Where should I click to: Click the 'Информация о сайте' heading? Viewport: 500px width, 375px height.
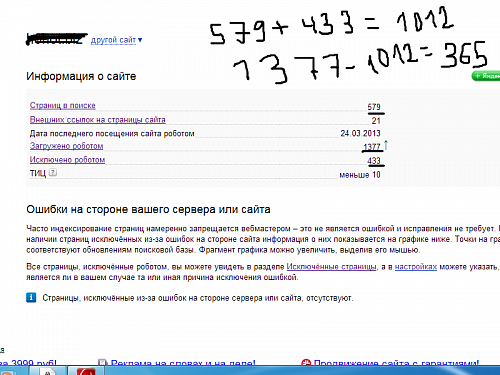(x=81, y=76)
